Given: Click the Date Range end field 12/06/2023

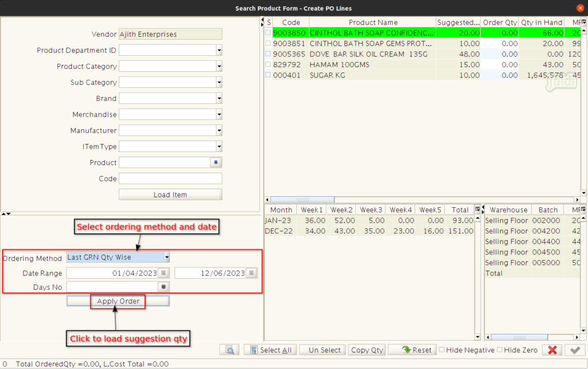Looking at the screenshot, I should (x=210, y=273).
